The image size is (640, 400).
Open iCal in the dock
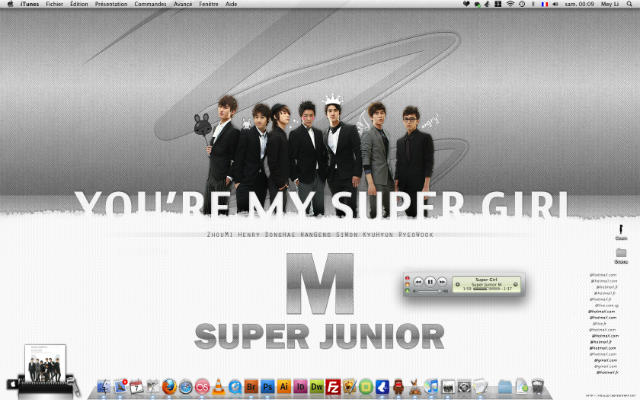(x=137, y=387)
